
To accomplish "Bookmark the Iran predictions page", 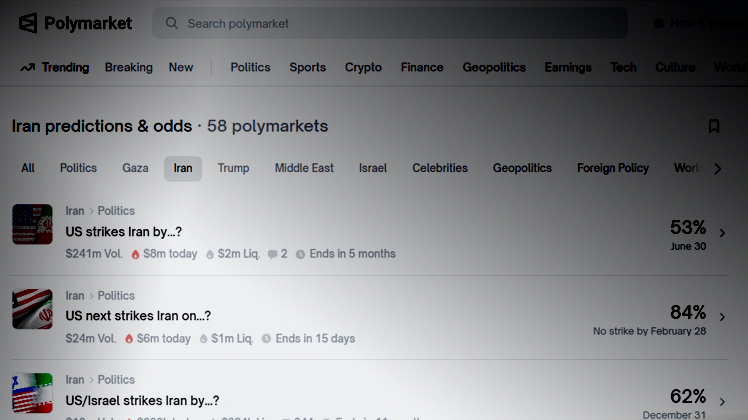I will 714,126.
